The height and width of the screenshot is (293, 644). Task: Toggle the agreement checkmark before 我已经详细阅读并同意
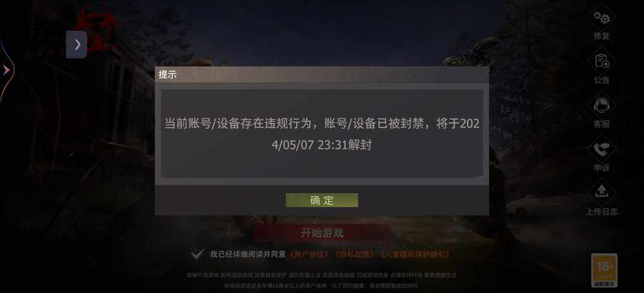[198, 254]
